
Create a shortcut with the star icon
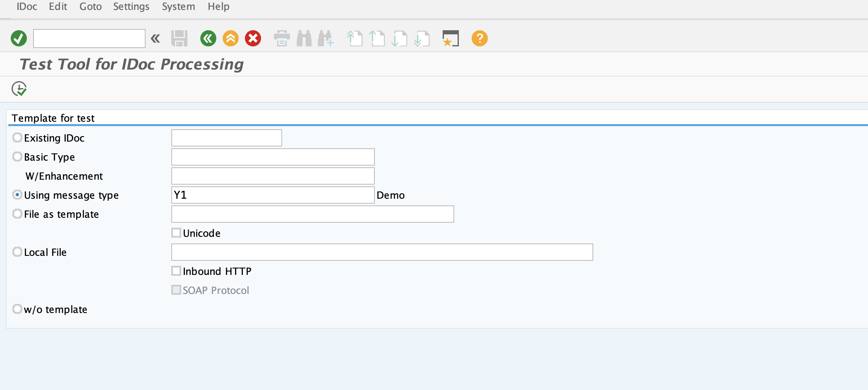(451, 38)
